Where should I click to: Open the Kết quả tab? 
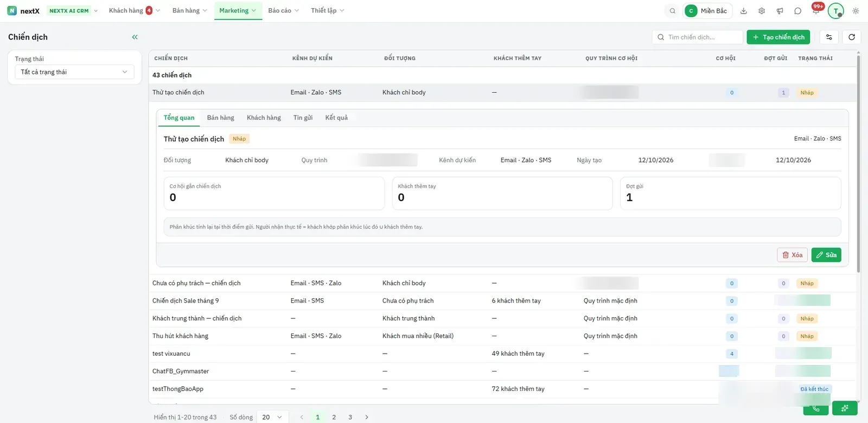336,118
